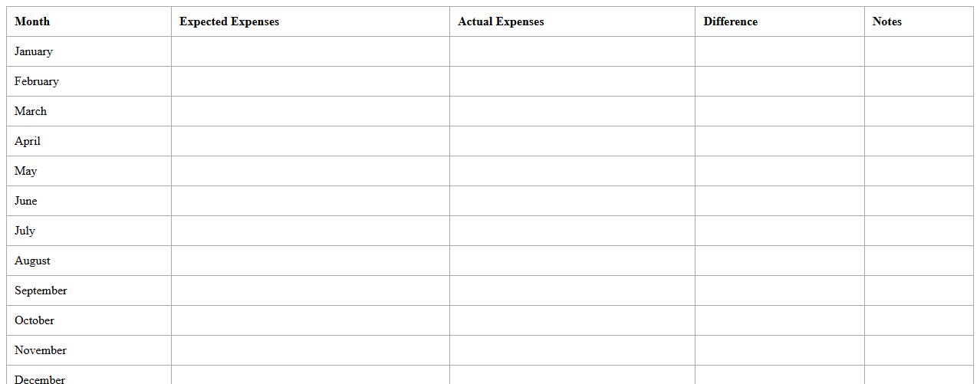The image size is (980, 384).
Task: Select the Difference cell for August
Action: tap(779, 261)
